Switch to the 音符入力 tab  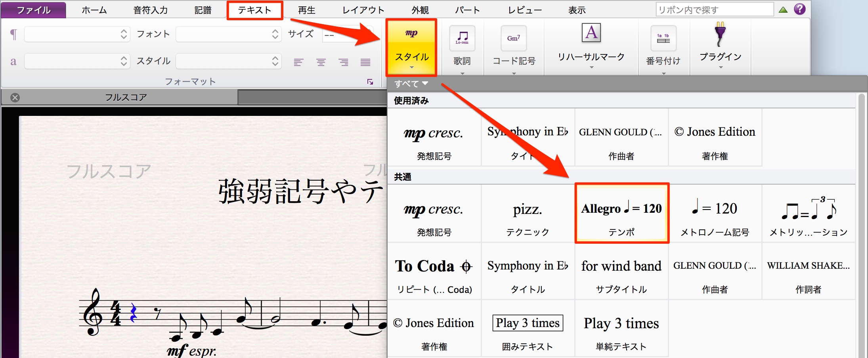(x=151, y=10)
